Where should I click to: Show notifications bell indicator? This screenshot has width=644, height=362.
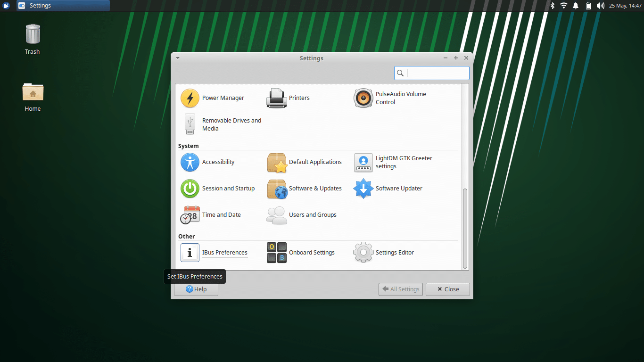pyautogui.click(x=576, y=6)
